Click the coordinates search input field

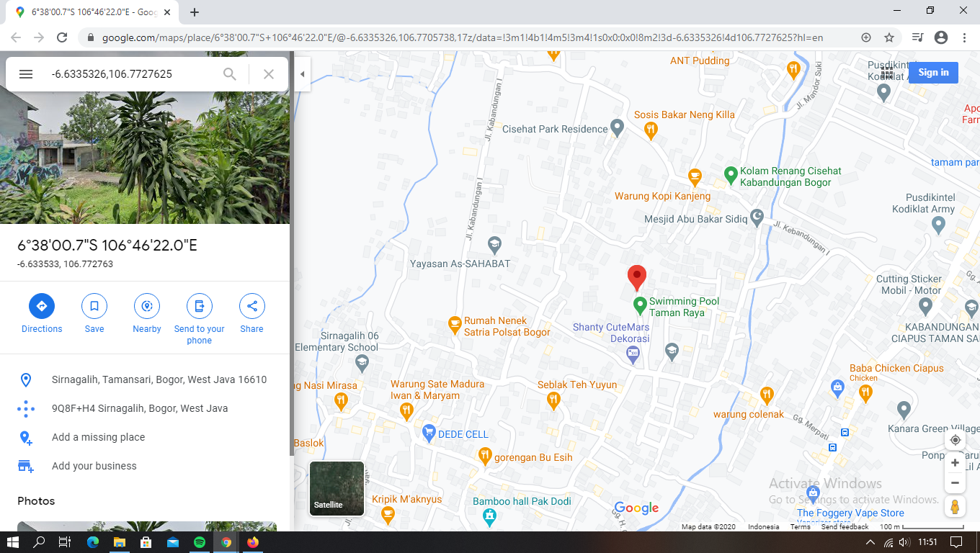130,74
